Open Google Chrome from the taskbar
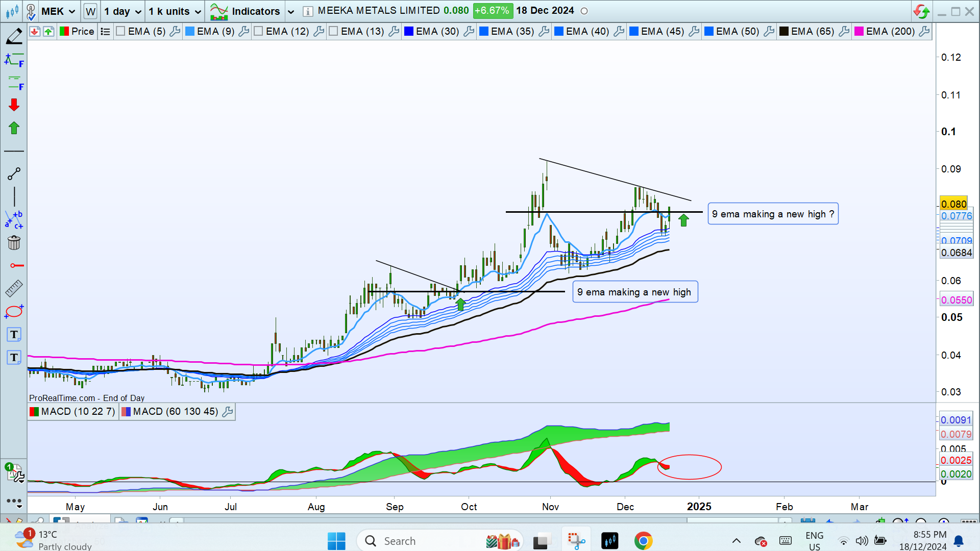 [x=643, y=541]
